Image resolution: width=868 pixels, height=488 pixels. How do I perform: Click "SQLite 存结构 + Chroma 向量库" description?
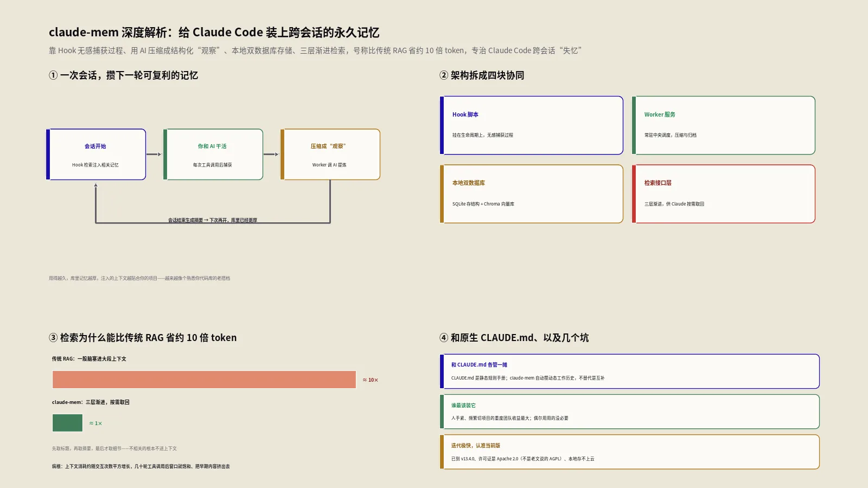pyautogui.click(x=483, y=204)
